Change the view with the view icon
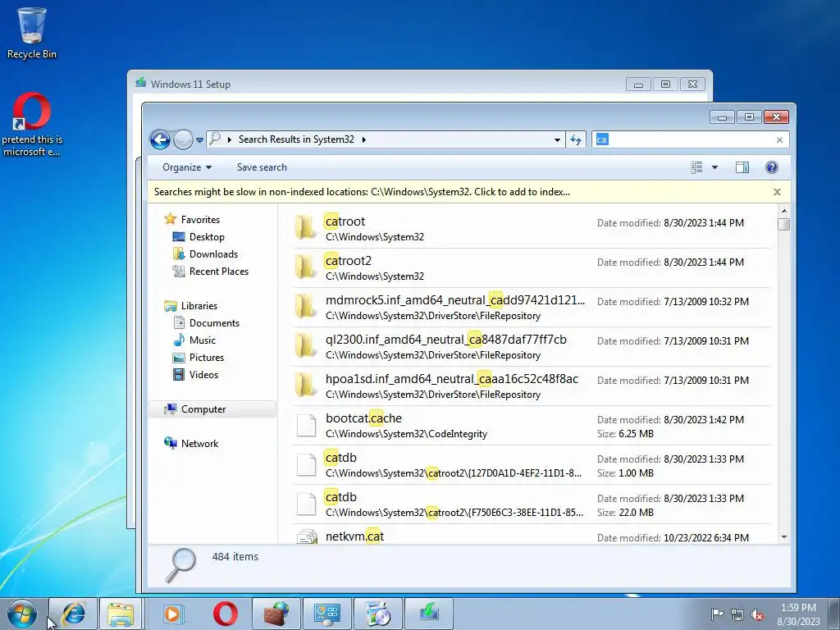Image resolution: width=840 pixels, height=630 pixels. coord(696,167)
